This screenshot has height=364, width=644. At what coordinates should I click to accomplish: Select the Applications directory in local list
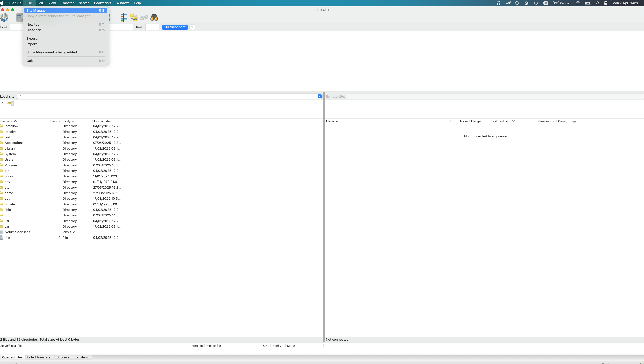coord(14,143)
